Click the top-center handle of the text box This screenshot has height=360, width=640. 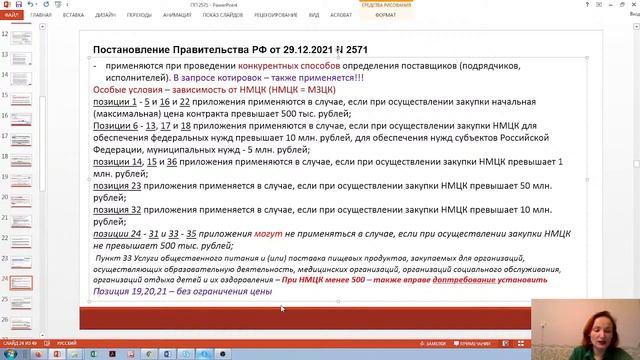(x=338, y=58)
